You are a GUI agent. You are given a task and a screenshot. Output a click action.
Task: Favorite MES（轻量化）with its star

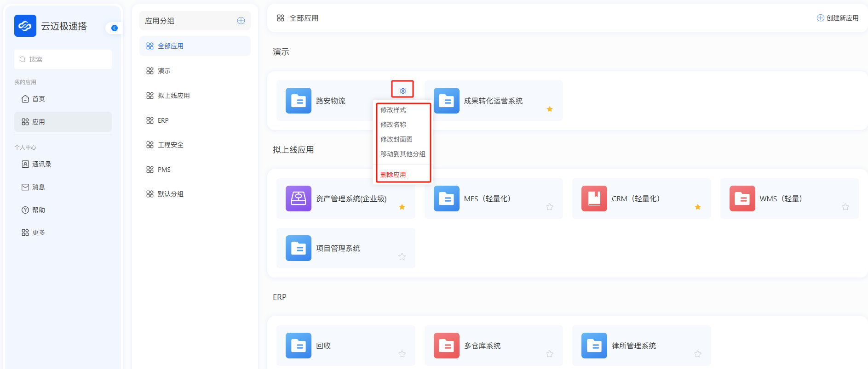(549, 207)
